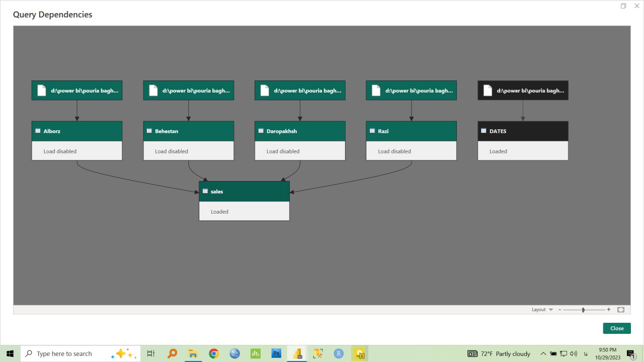Open the Layout dropdown menu
The image size is (644, 362).
pyautogui.click(x=542, y=310)
